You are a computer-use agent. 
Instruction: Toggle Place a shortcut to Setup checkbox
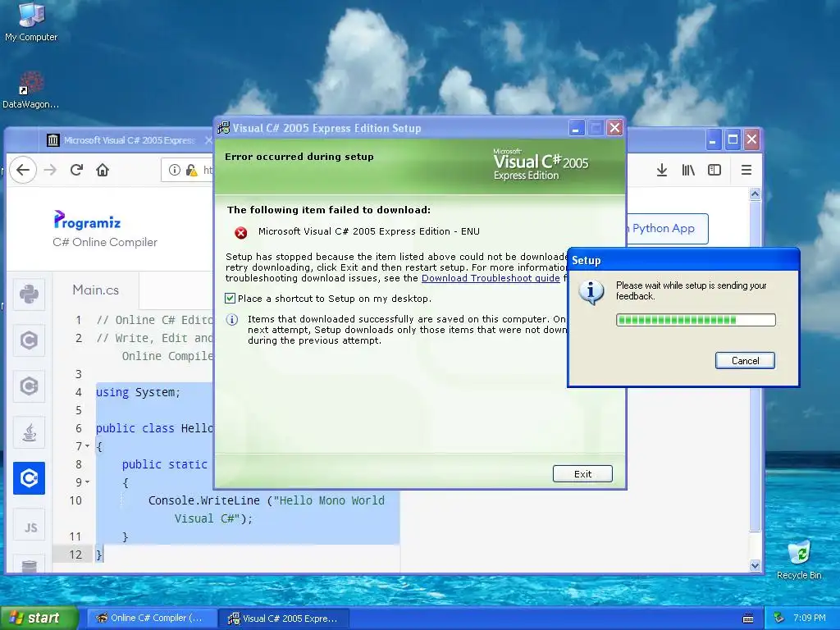231,299
